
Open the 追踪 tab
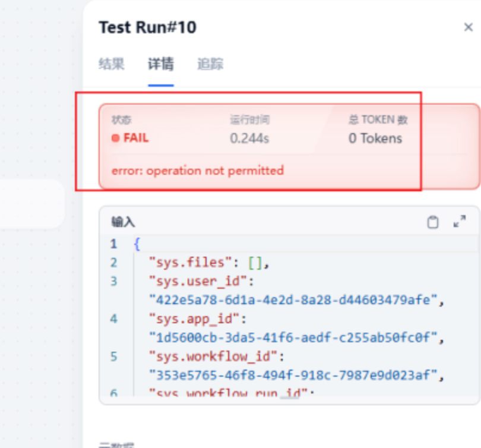210,64
